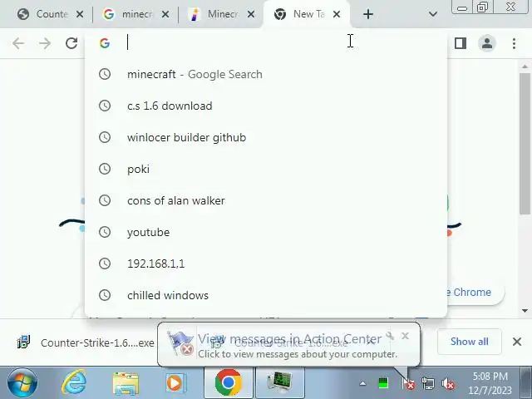Image resolution: width=532 pixels, height=399 pixels.
Task: Choose the 'youtube' suggestion
Action: (266, 232)
